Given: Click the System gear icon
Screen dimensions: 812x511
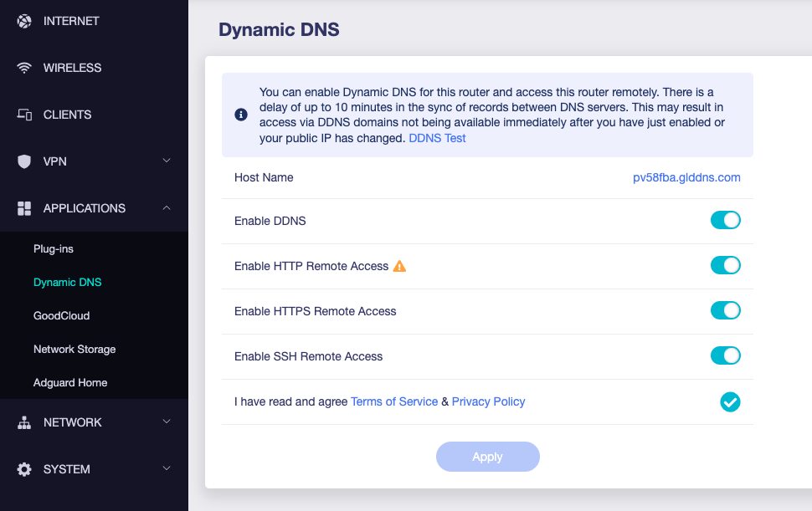Looking at the screenshot, I should tap(23, 469).
